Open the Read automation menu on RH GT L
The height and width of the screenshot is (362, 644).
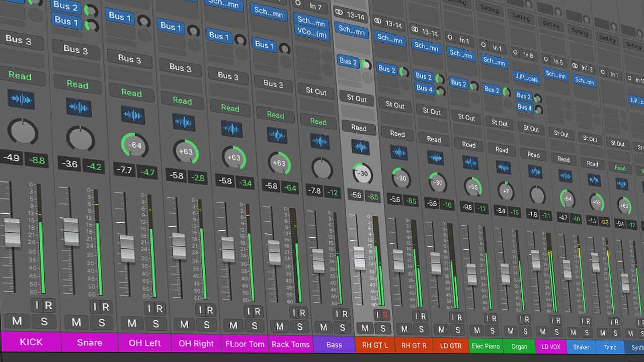359,128
